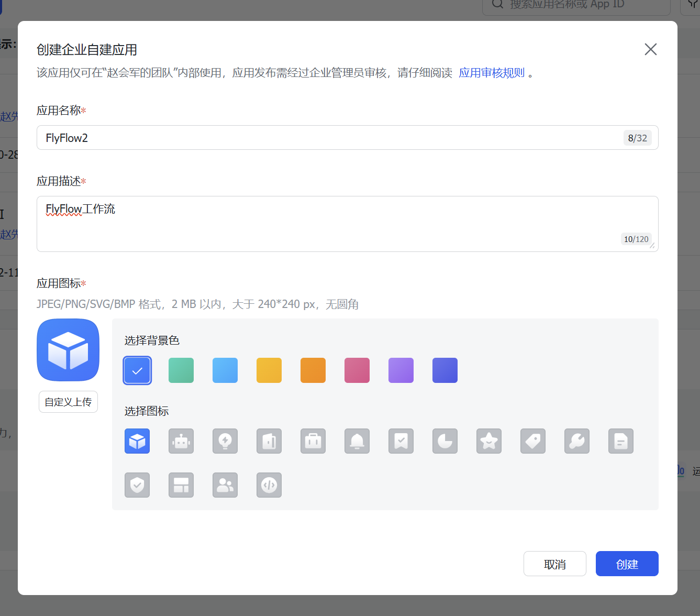Click the app search box behind dialog
The image size is (700, 616).
point(576,5)
